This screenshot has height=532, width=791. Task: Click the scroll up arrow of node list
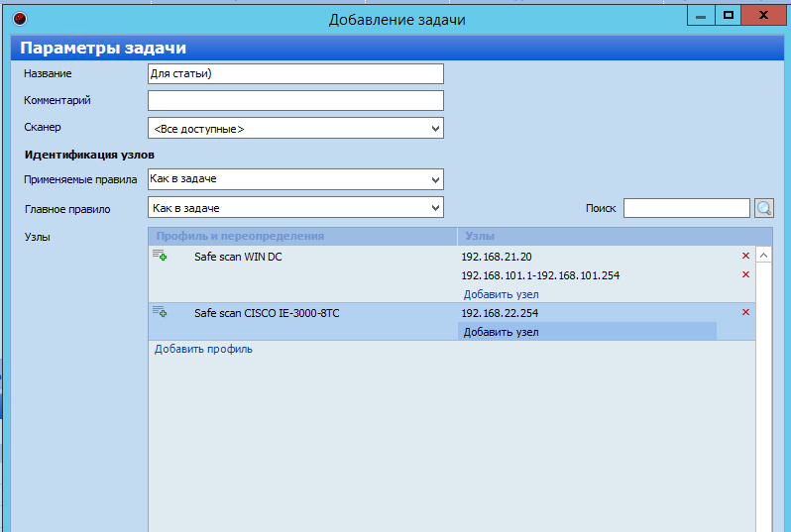coord(764,256)
